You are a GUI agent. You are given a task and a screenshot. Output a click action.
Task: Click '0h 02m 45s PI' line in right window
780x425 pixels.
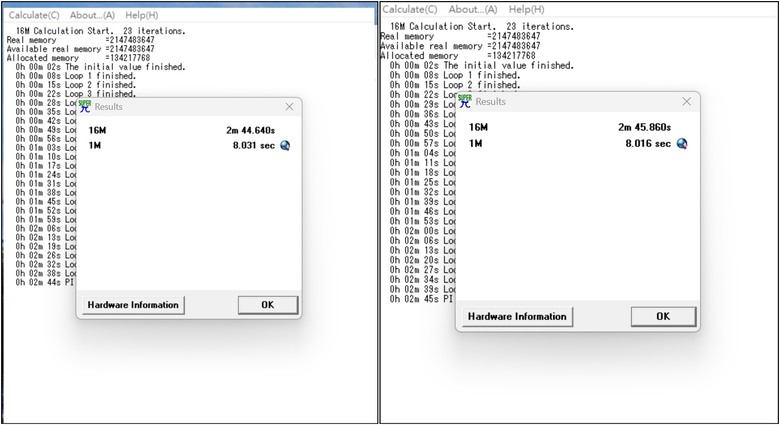click(x=421, y=299)
